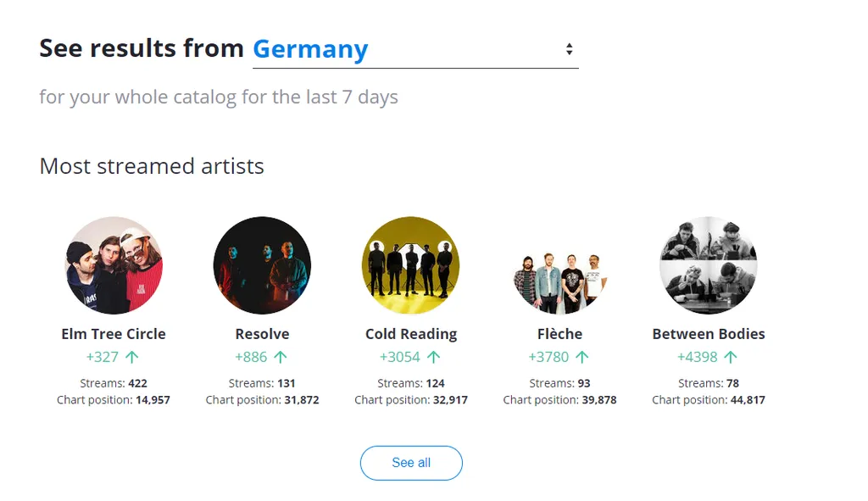Click the trend arrow next to Resolve's +886
The height and width of the screenshot is (501, 868).
[x=280, y=356]
